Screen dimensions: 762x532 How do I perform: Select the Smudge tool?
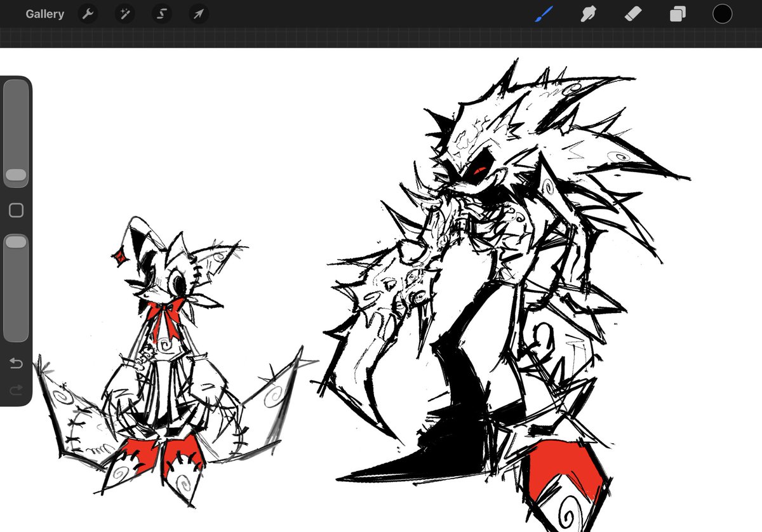tap(589, 13)
